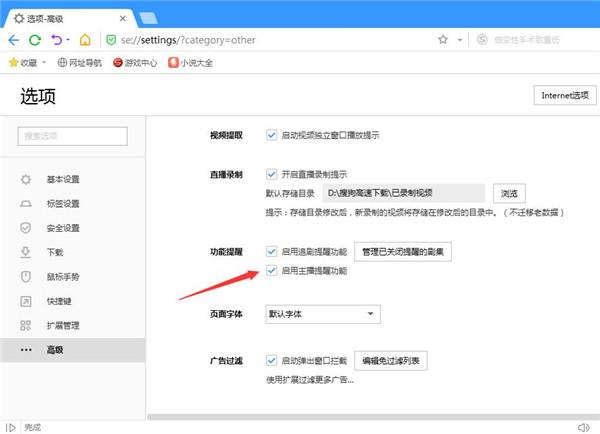
Task: Click the speaker volume icon
Action: [584, 427]
